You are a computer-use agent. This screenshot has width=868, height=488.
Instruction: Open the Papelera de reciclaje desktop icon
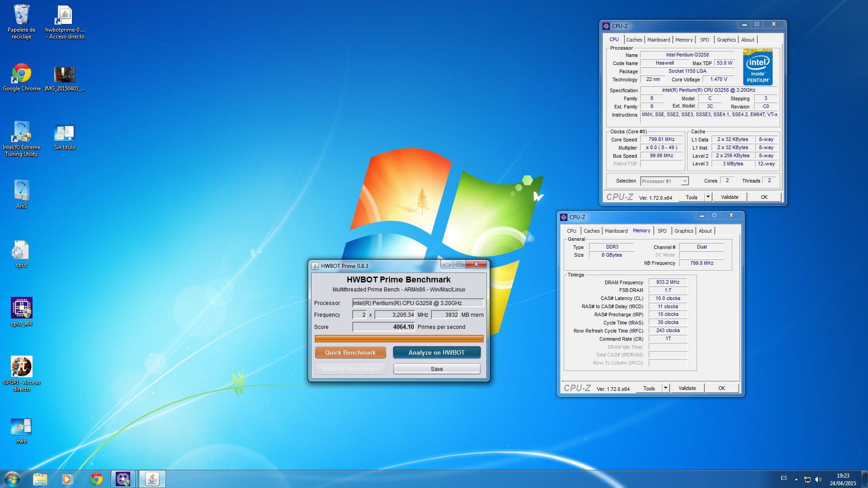(21, 22)
